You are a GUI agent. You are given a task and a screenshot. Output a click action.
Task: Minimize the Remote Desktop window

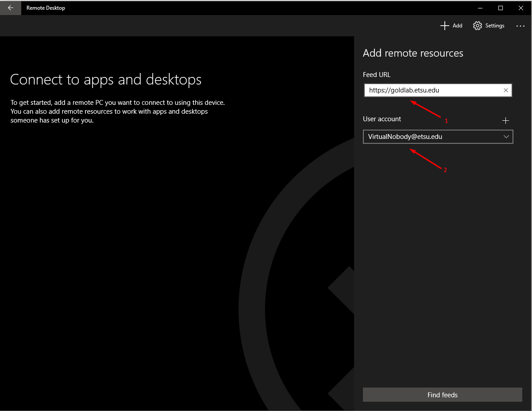point(480,8)
